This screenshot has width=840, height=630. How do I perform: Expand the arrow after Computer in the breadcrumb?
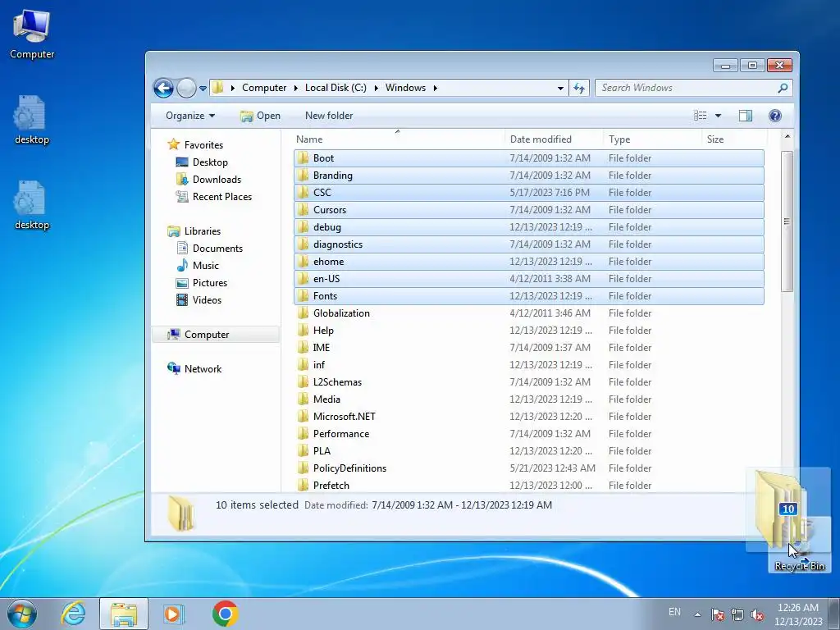pos(295,88)
